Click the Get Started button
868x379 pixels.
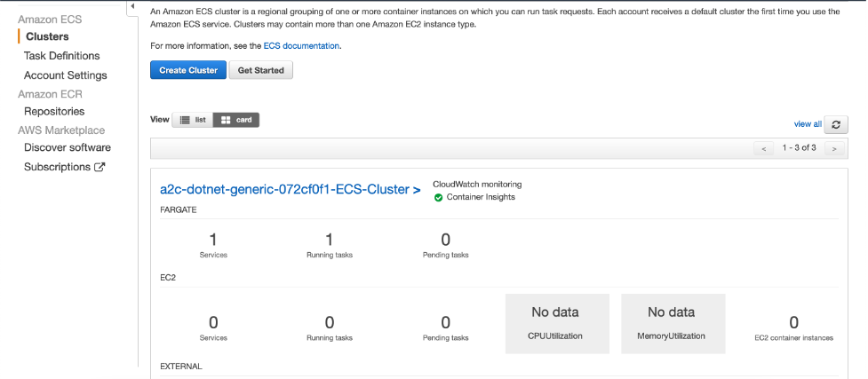(x=260, y=70)
